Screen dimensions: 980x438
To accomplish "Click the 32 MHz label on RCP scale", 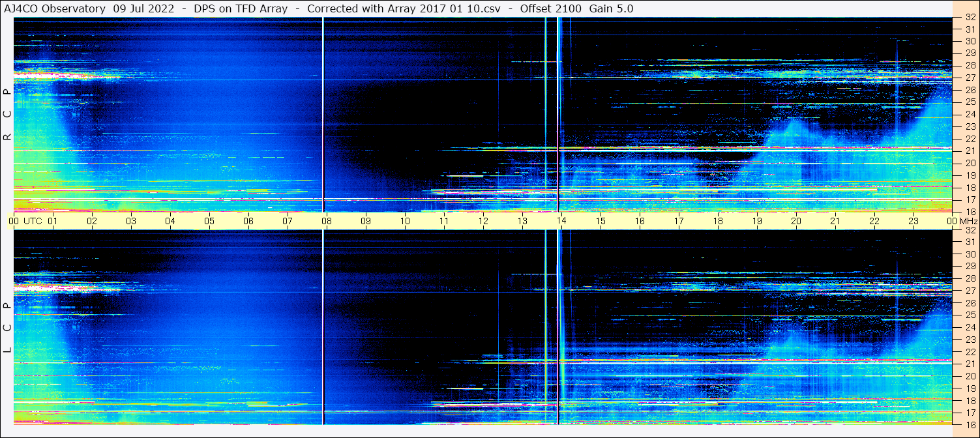I will point(970,18).
